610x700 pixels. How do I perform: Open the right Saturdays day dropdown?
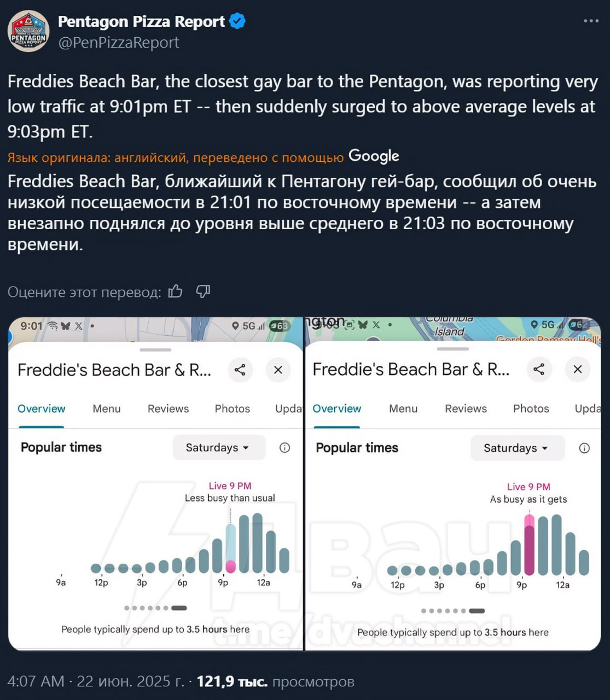pyautogui.click(x=516, y=448)
